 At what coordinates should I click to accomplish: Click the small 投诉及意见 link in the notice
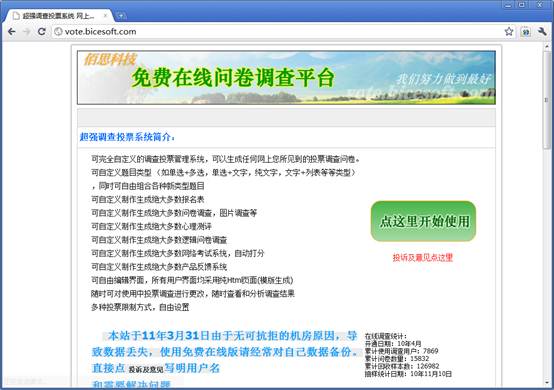146,370
